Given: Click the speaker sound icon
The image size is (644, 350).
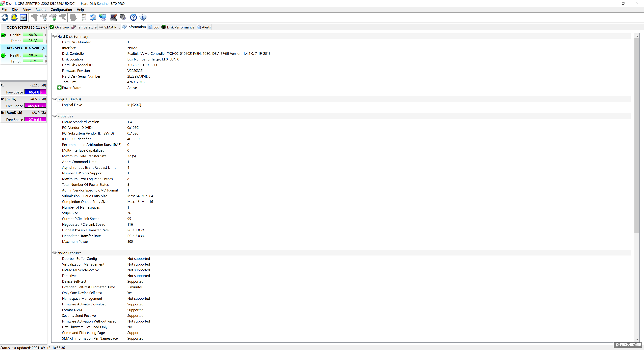Looking at the screenshot, I should click(x=123, y=17).
